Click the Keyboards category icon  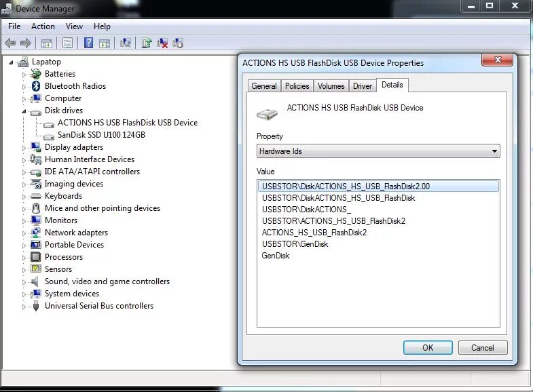[36, 196]
